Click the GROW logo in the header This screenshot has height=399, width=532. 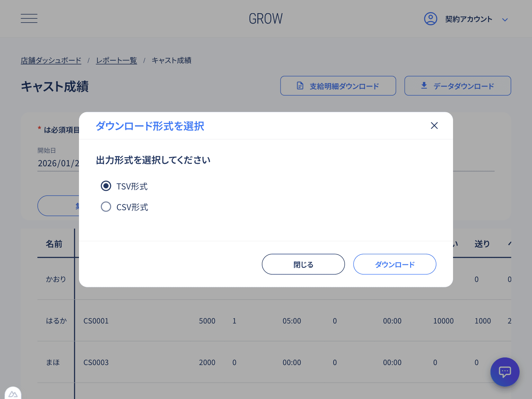[266, 18]
